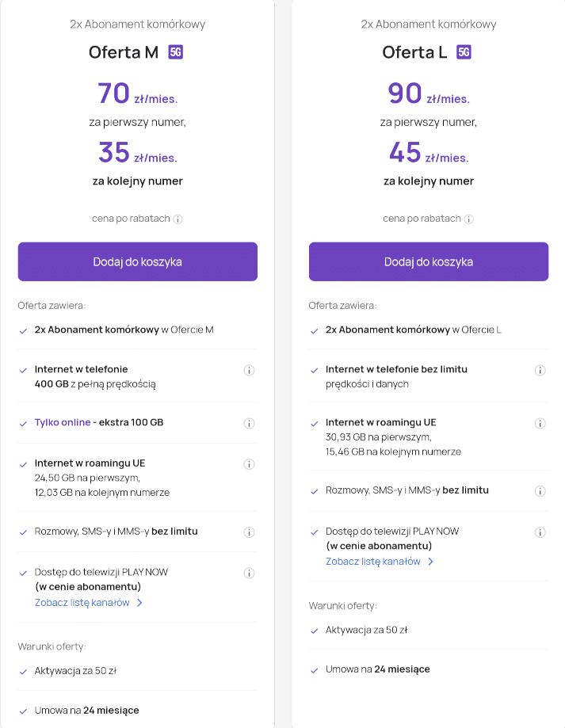Show info for Oferta L PLAY NOW television access

540,532
